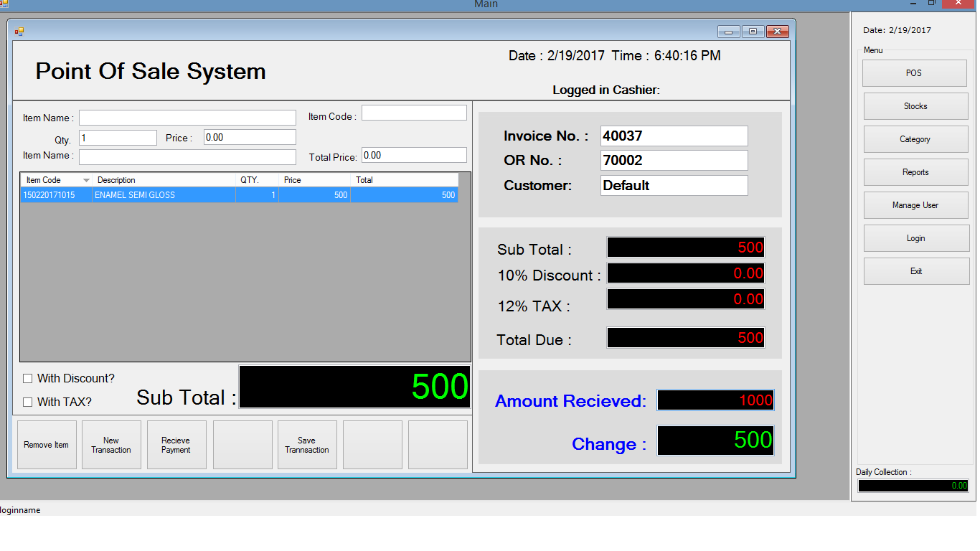Click the POS window title bar icon
980x551 pixels.
click(19, 31)
